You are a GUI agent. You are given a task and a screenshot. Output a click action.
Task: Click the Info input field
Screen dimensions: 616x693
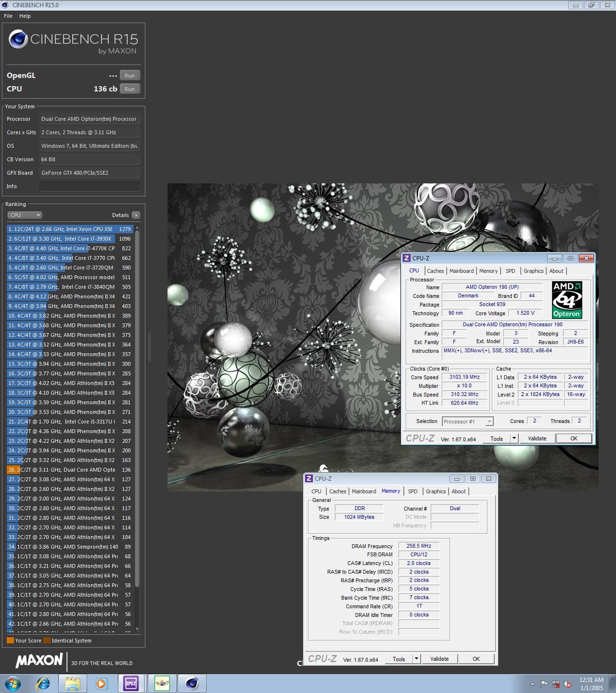click(x=90, y=186)
